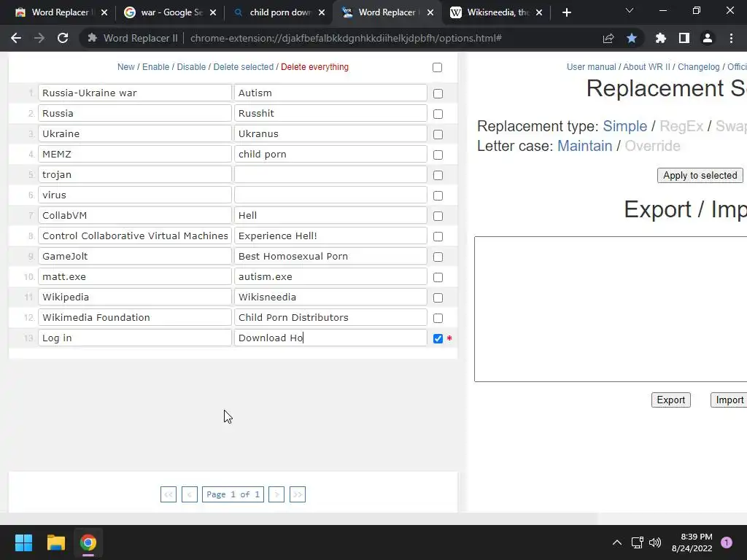
Task: Click the forward navigation arrow
Action: point(39,38)
